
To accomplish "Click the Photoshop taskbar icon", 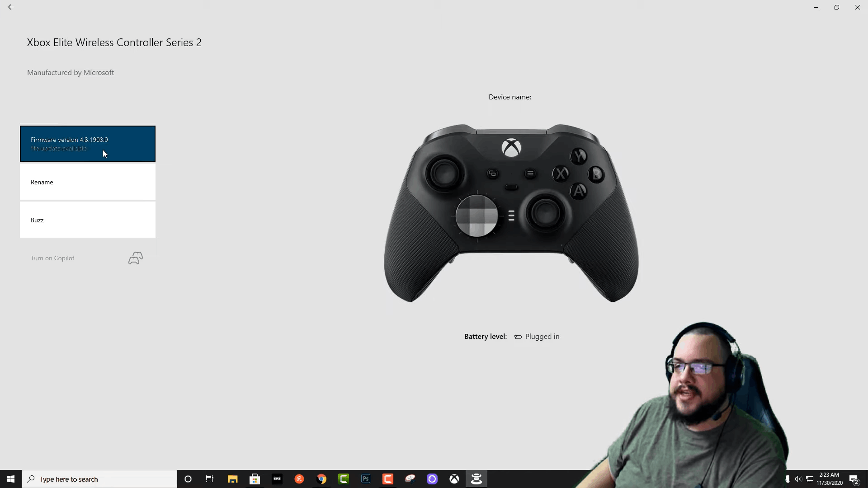I will point(365,479).
